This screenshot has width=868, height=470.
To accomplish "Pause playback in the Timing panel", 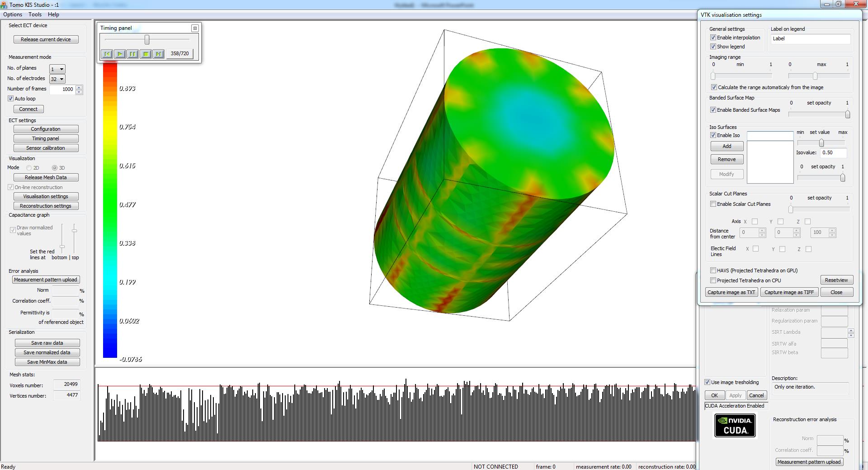I will click(x=132, y=54).
